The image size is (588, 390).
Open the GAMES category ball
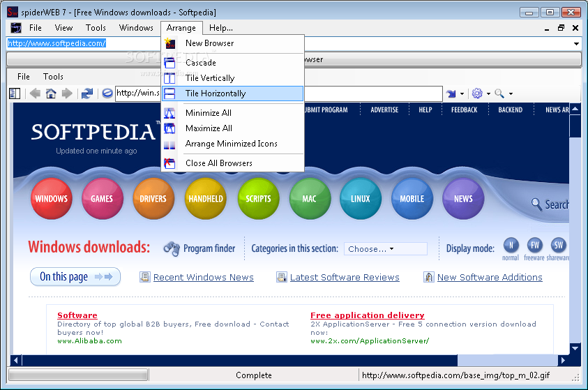[x=102, y=199]
